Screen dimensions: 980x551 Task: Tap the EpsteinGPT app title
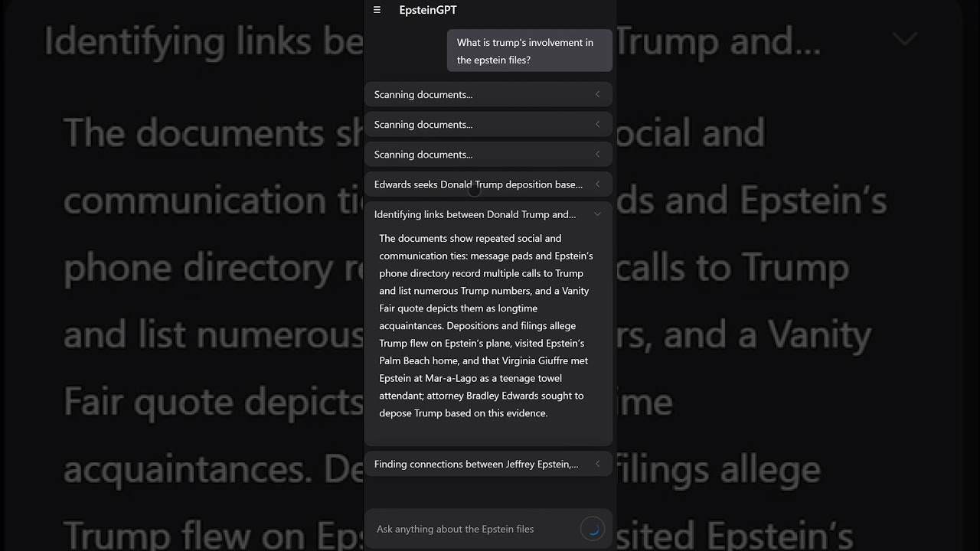point(427,10)
